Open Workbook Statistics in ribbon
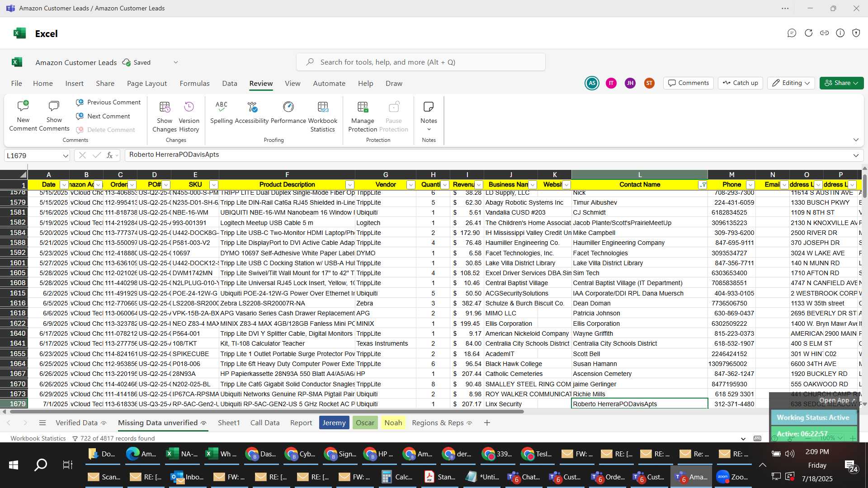 [x=323, y=117]
